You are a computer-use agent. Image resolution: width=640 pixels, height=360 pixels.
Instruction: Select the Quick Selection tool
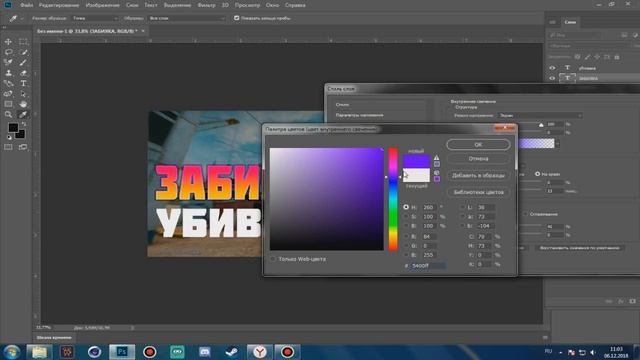pyautogui.click(x=23, y=52)
